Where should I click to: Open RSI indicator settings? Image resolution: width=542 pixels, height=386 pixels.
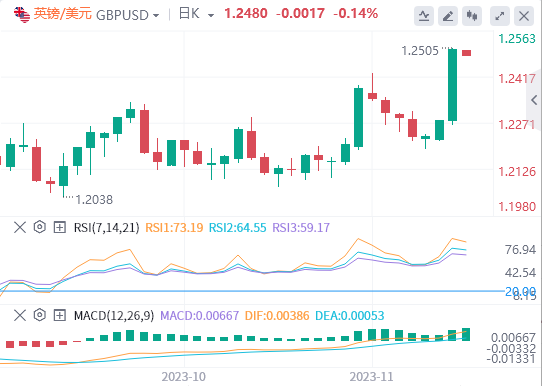[40, 227]
